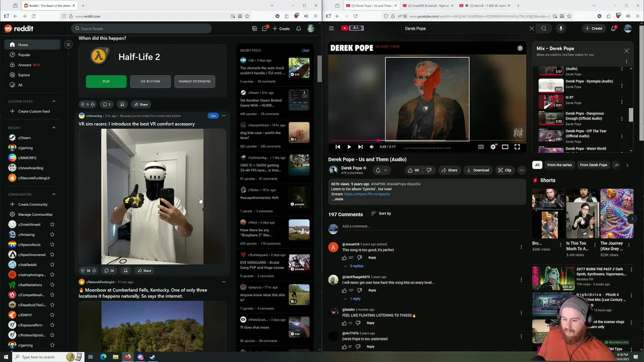
Task: Clear the Recent Posts list
Action: point(305,50)
